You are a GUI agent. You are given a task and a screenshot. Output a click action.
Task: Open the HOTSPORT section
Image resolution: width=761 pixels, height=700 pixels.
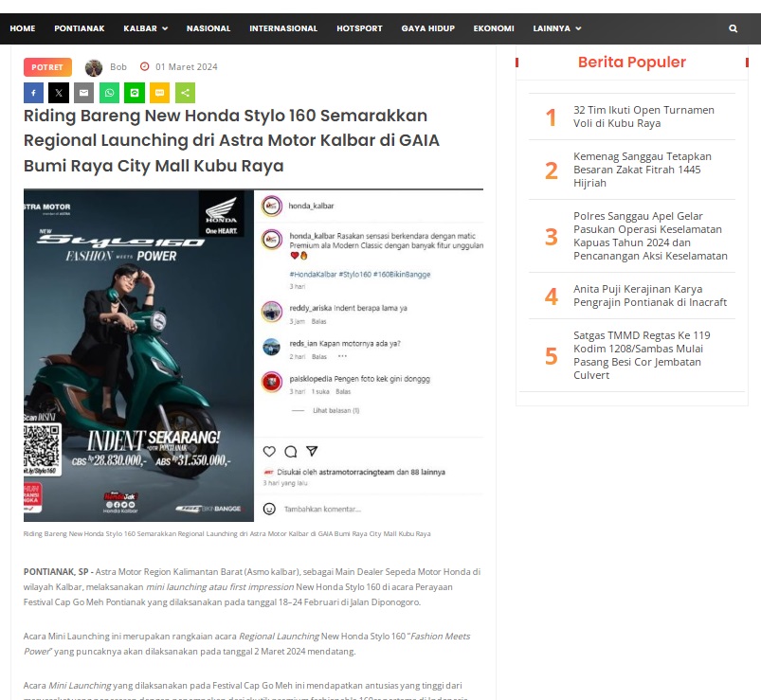tap(359, 28)
